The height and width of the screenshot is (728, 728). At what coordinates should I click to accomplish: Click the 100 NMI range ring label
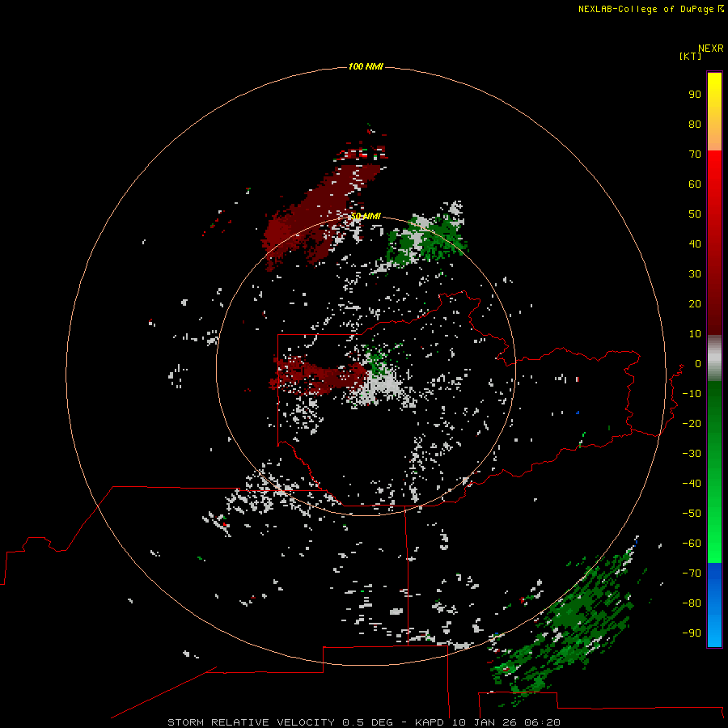[x=366, y=67]
